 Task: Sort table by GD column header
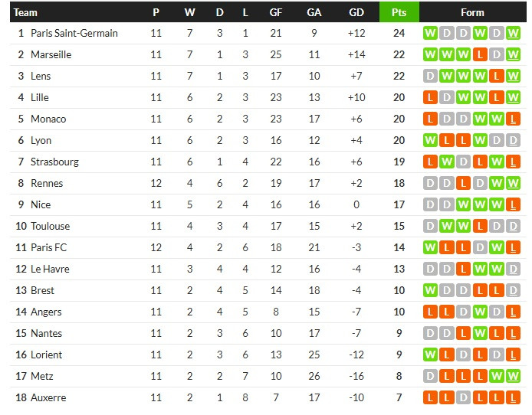coord(356,12)
